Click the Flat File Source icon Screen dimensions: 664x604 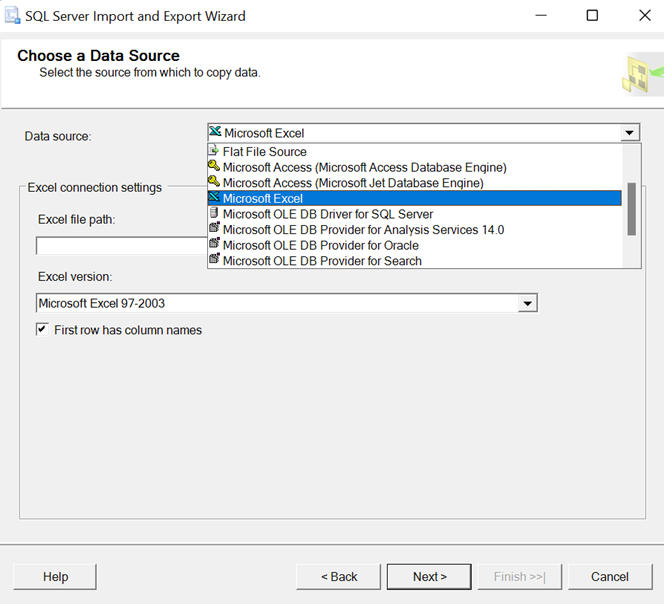214,150
